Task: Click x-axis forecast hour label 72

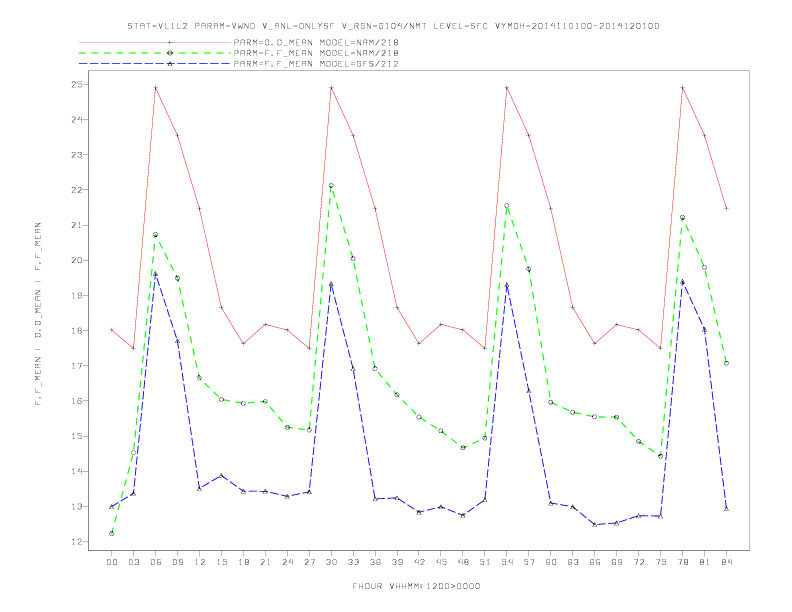Action: [x=638, y=562]
